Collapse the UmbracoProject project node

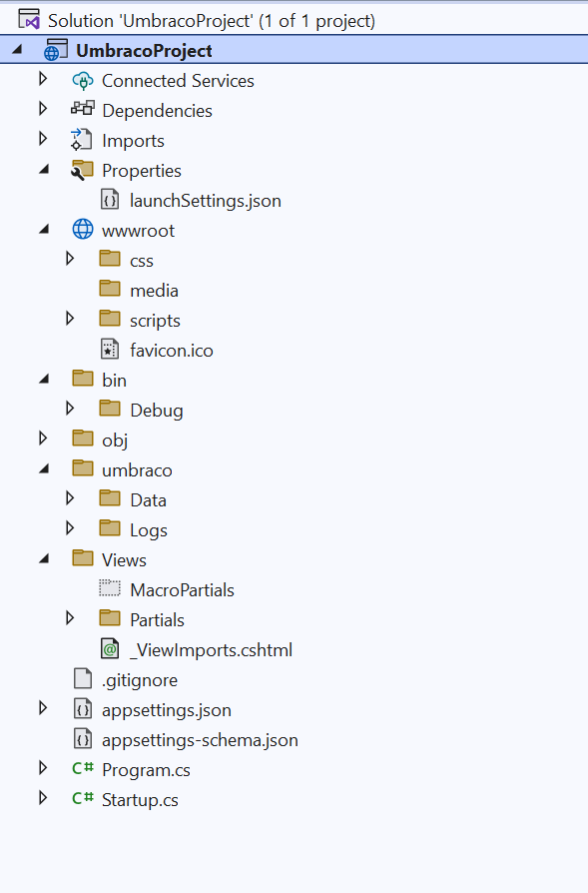(17, 49)
